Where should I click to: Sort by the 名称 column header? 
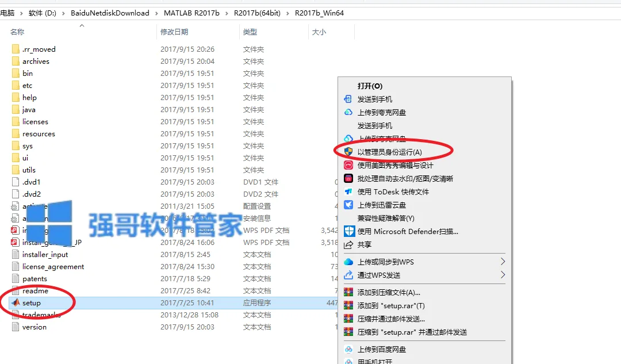pyautogui.click(x=17, y=32)
